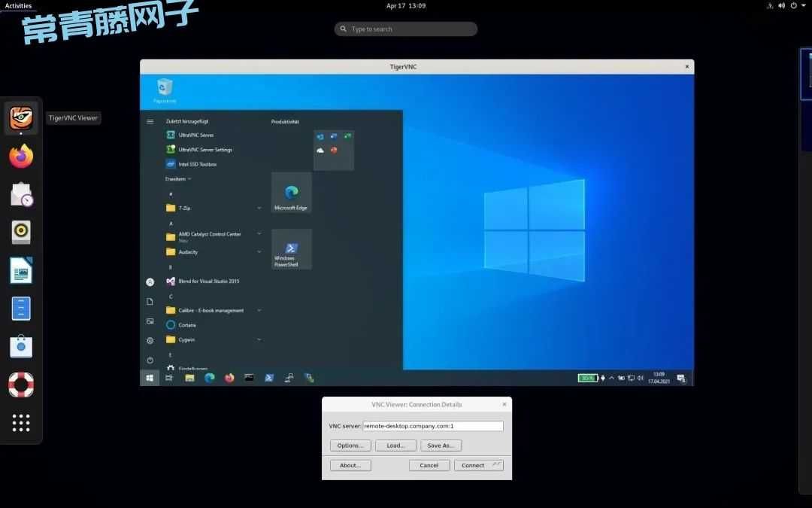Open the Windows taskbar clock and date
The image size is (812, 508).
659,378
